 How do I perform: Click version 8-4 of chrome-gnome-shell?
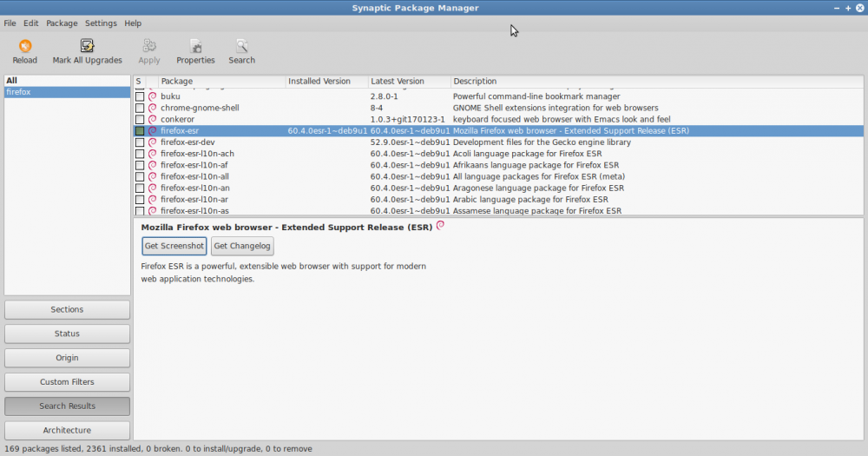pyautogui.click(x=377, y=108)
